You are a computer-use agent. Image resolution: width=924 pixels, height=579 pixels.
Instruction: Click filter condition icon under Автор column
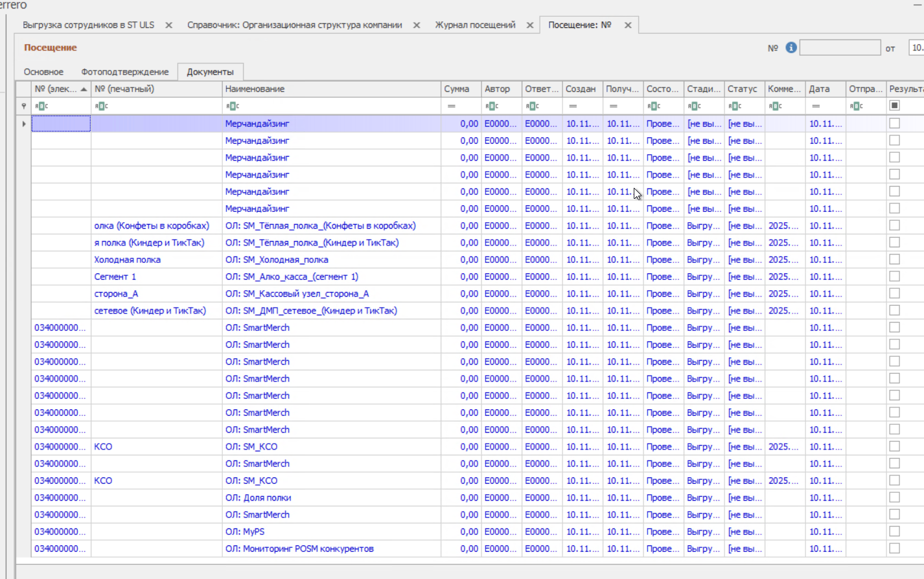point(491,106)
